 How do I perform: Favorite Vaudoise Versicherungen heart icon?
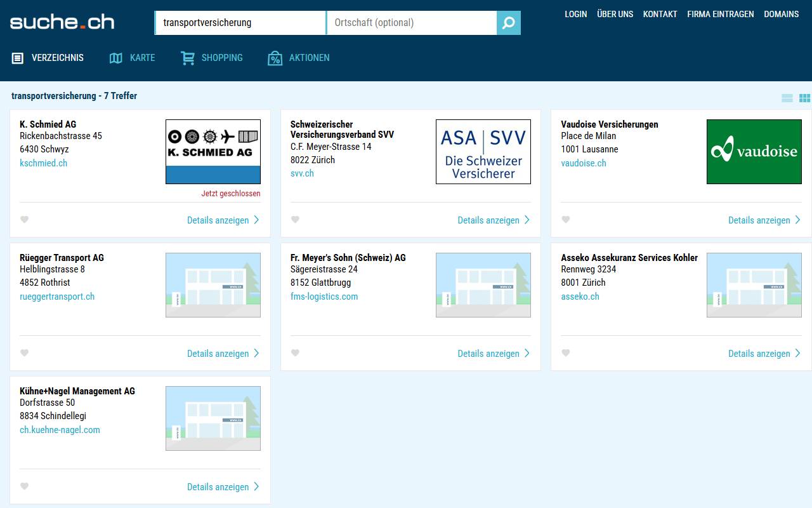click(566, 220)
